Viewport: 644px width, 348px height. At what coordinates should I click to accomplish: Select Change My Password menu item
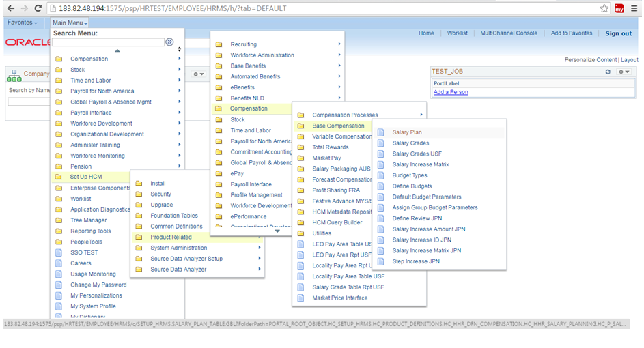(98, 285)
